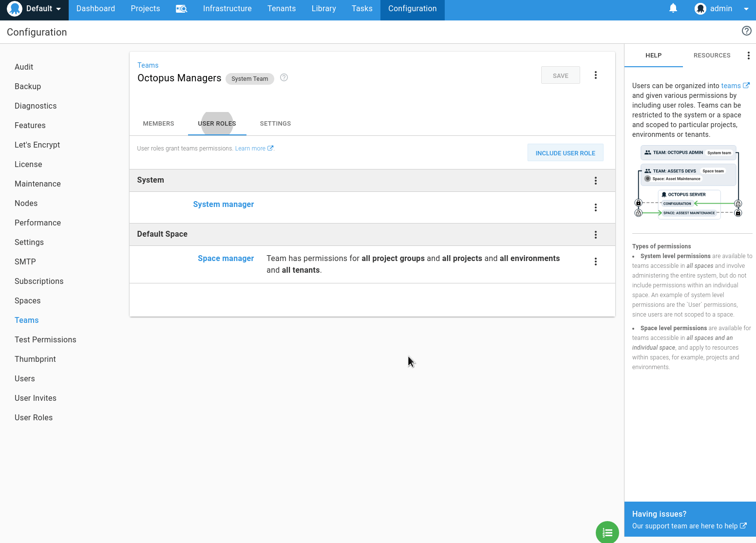Switch to the MEMBERS tab
This screenshot has width=756, height=543.
point(158,123)
